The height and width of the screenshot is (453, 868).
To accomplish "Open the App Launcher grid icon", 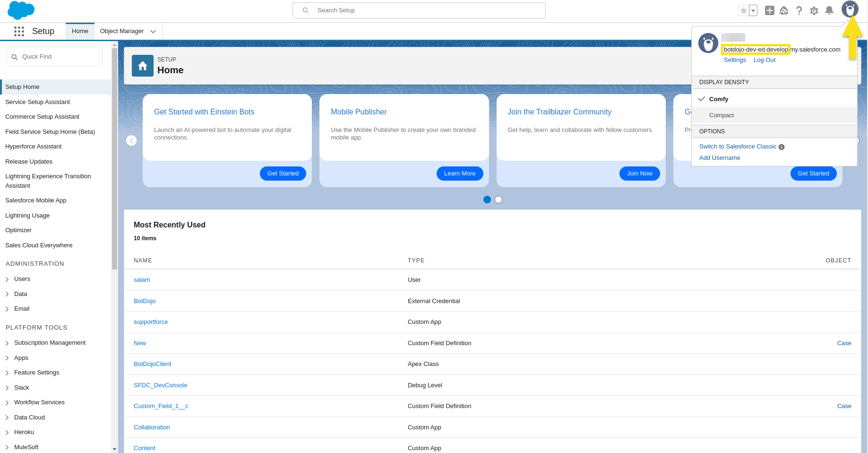I will point(19,31).
